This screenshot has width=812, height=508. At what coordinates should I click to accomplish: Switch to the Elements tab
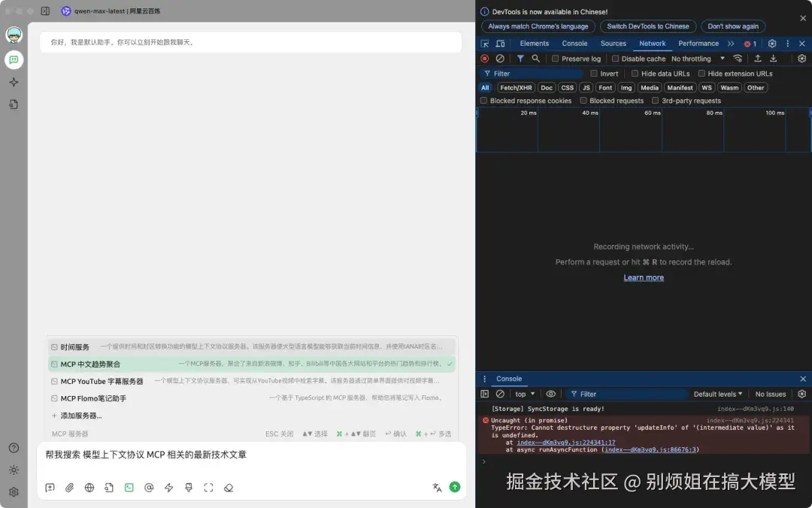point(534,43)
